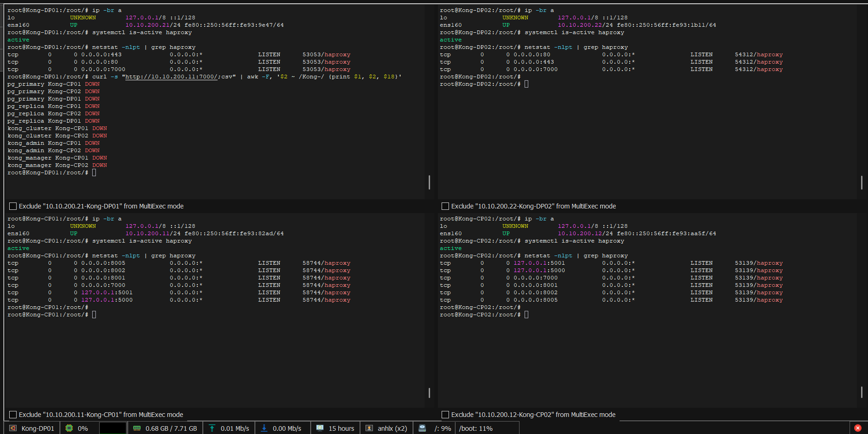Click the Kong-DP01 terminal scrollbar
Screen dimensions: 868x434
(x=429, y=182)
